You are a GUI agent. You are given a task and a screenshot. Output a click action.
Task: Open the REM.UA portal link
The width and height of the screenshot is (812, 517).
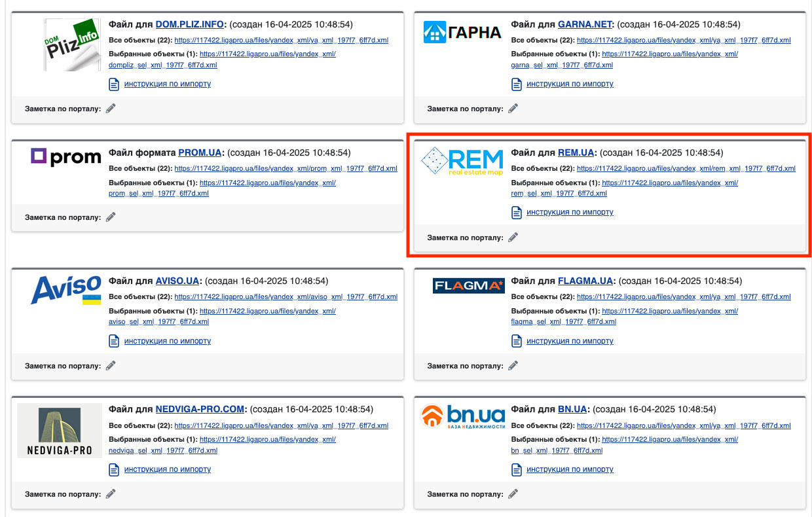click(576, 153)
